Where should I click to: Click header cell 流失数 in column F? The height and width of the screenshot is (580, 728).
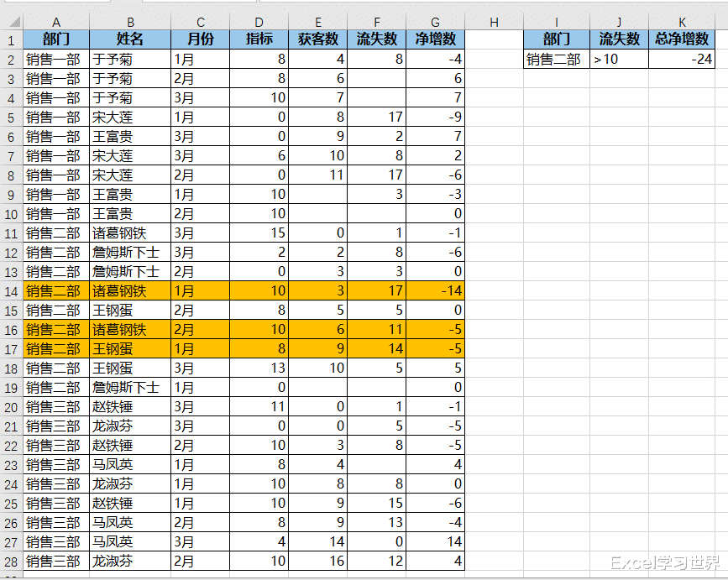(x=376, y=39)
